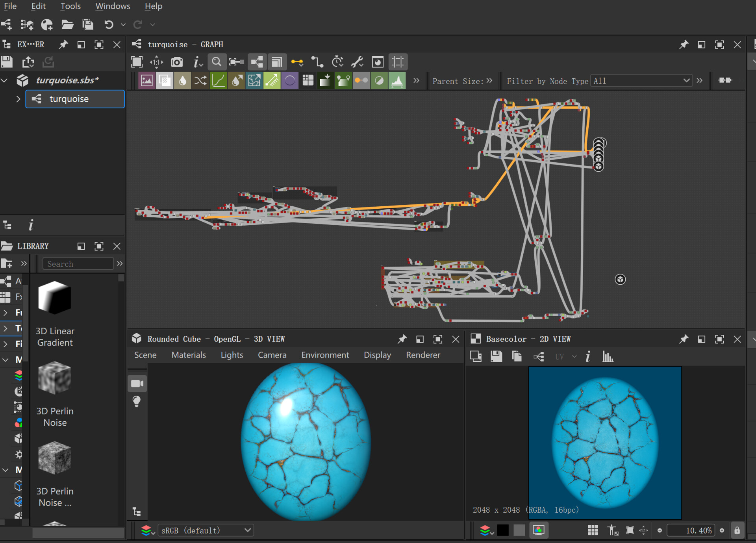This screenshot has width=756, height=543.
Task: Toggle the camera button in 3D view
Action: coord(137,384)
